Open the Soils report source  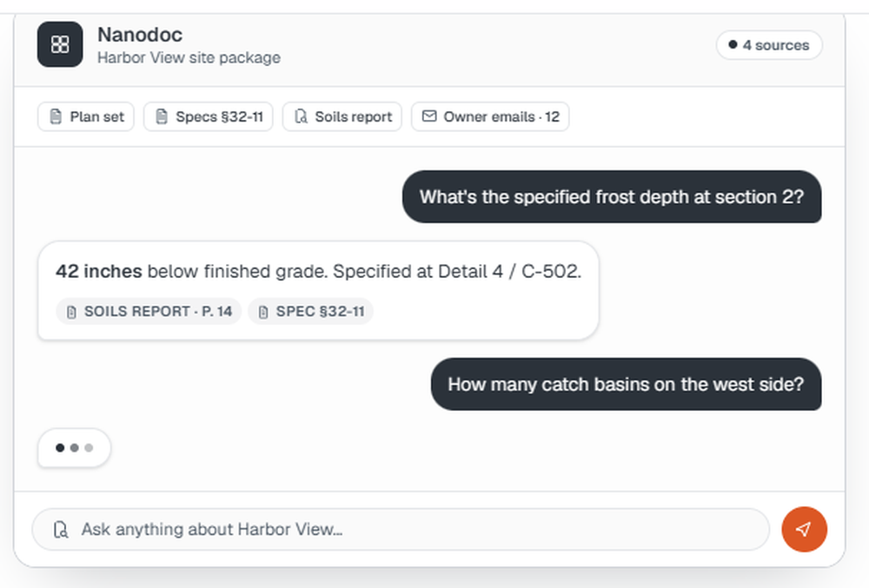point(342,117)
